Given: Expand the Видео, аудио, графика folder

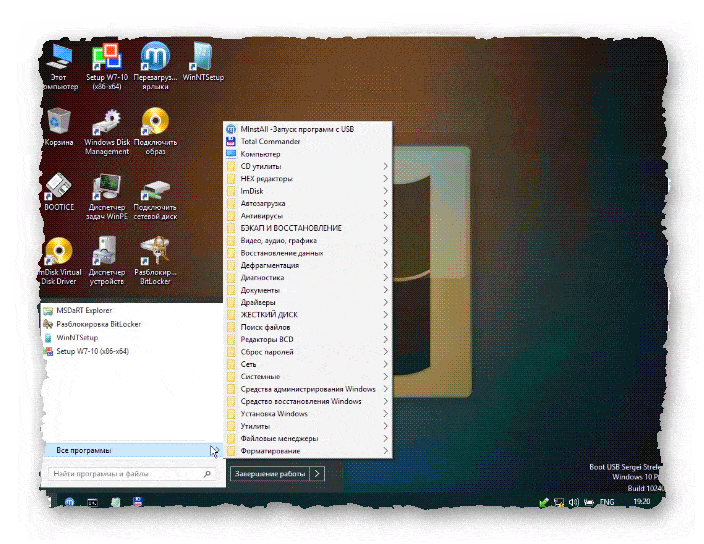Looking at the screenshot, I should (x=308, y=241).
